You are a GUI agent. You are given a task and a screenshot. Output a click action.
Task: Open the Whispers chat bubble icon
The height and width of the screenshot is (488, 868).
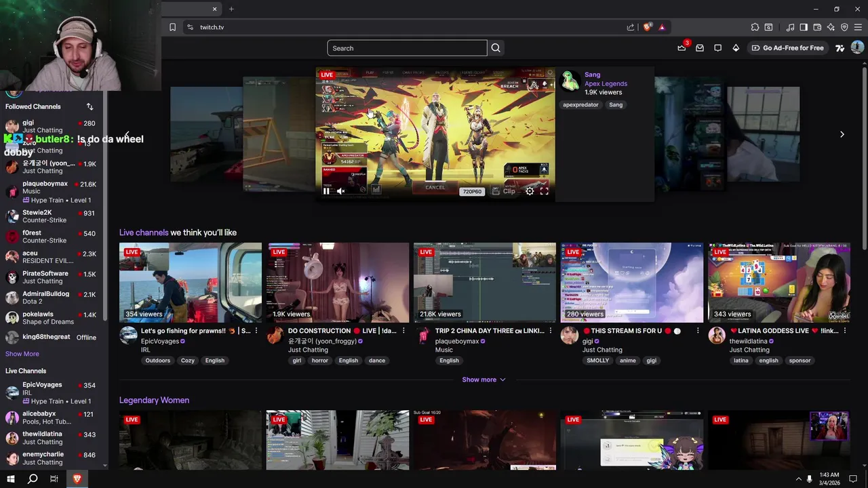coord(717,48)
